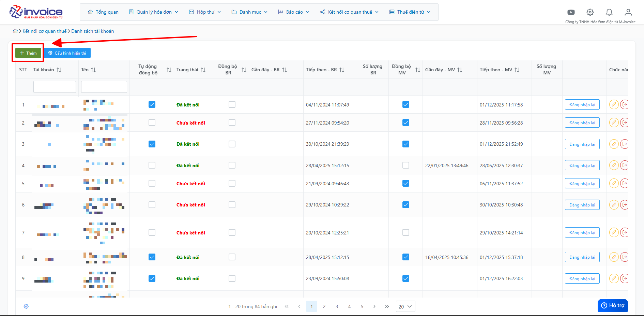Screen dimensions: 644x316
Task: Click the YouTube video icon in header
Action: click(571, 12)
